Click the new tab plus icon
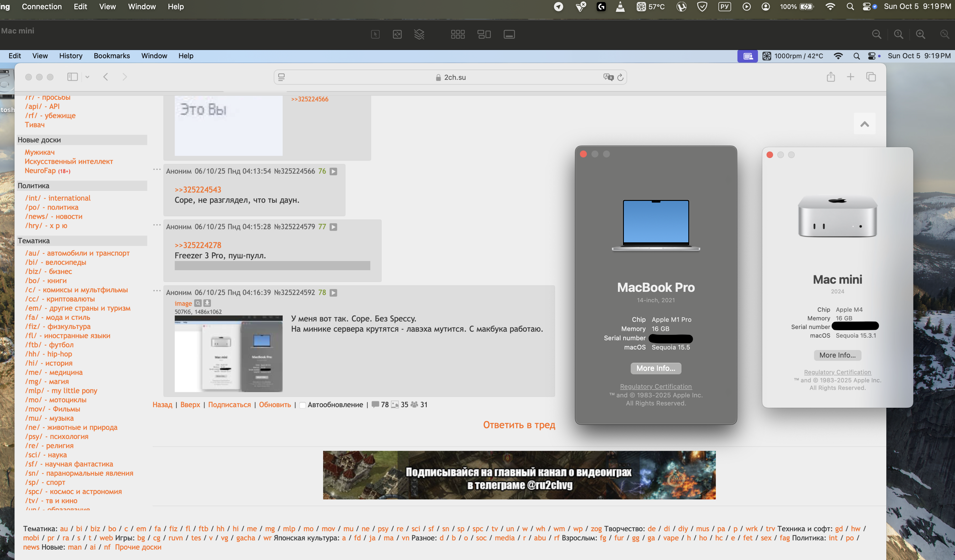 pyautogui.click(x=850, y=77)
